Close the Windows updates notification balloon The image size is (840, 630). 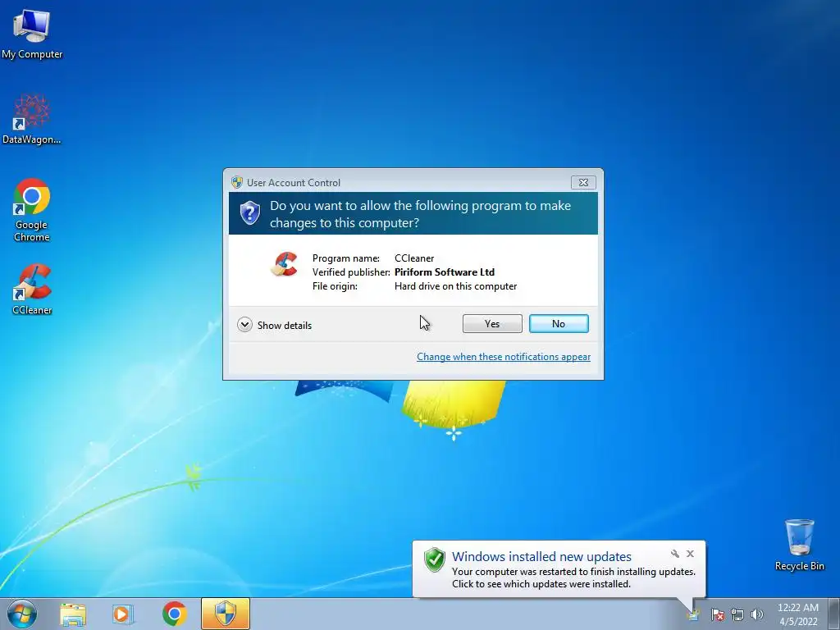tap(690, 554)
